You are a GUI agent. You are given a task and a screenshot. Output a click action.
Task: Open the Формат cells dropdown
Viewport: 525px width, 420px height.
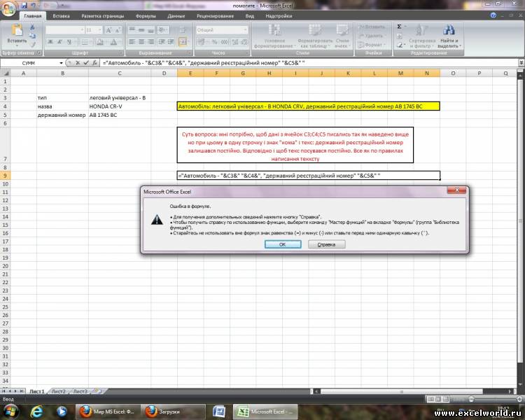point(372,44)
